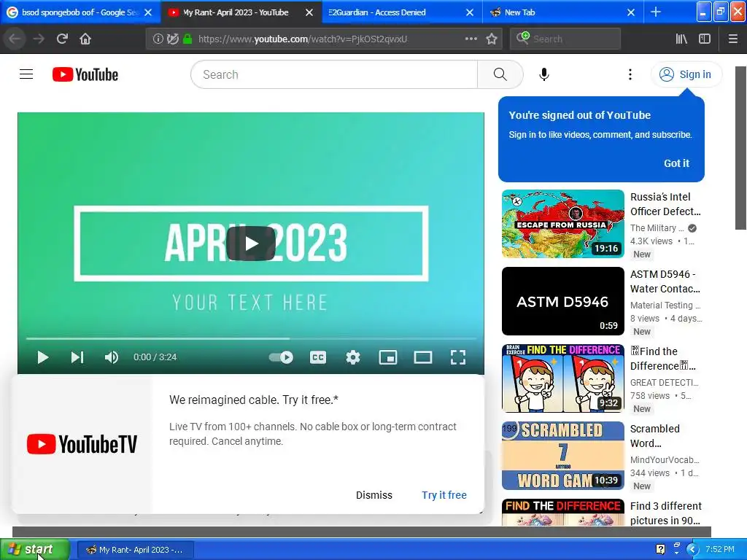
Task: Toggle the sidebar view icon
Action: pos(705,39)
